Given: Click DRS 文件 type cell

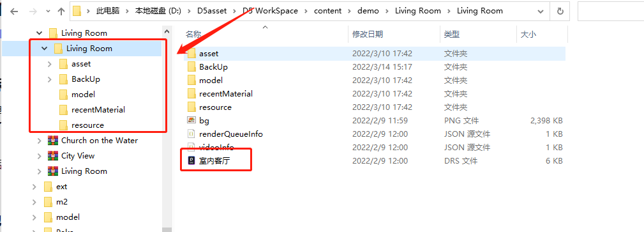Looking at the screenshot, I should pos(460,161).
